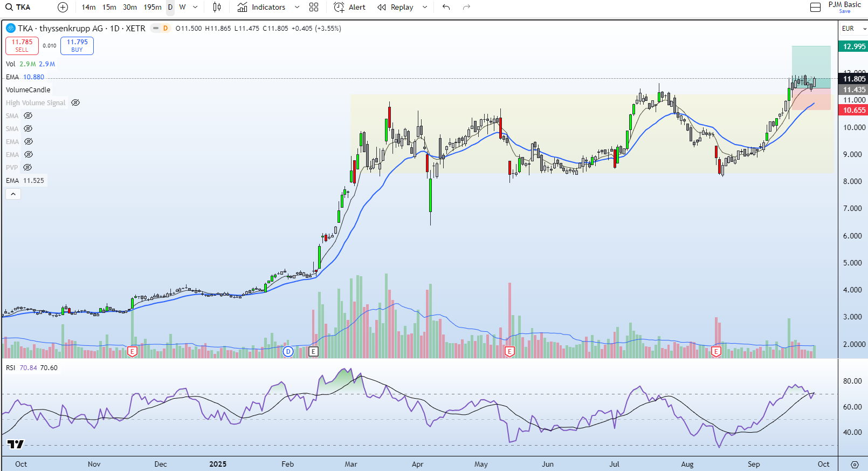Click the 11.785 SELL button

22,46
